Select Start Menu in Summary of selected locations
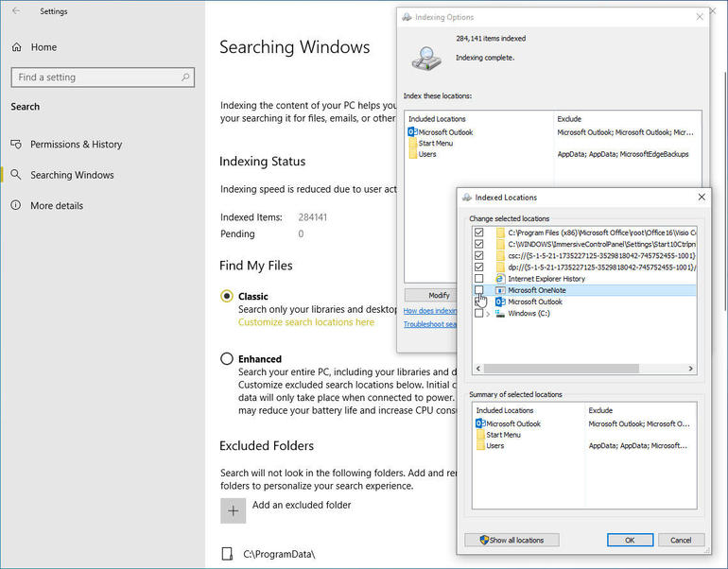Screen dimensions: 728x569 [498, 435]
